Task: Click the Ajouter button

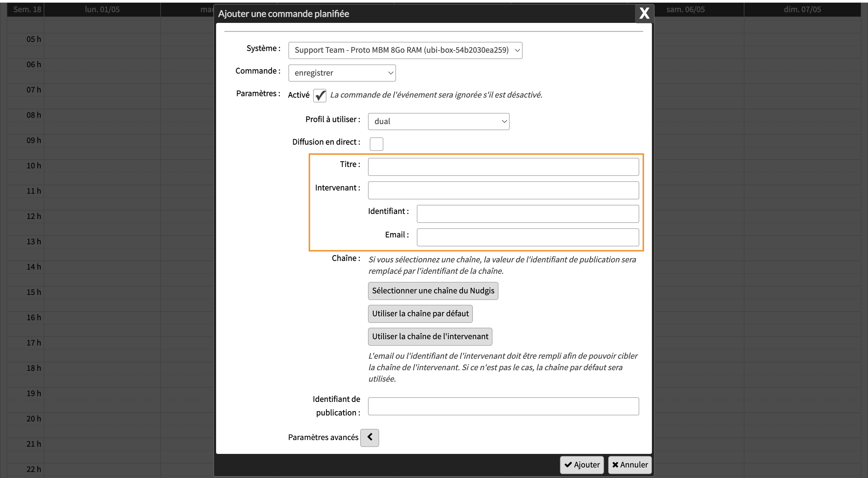Action: [582, 465]
